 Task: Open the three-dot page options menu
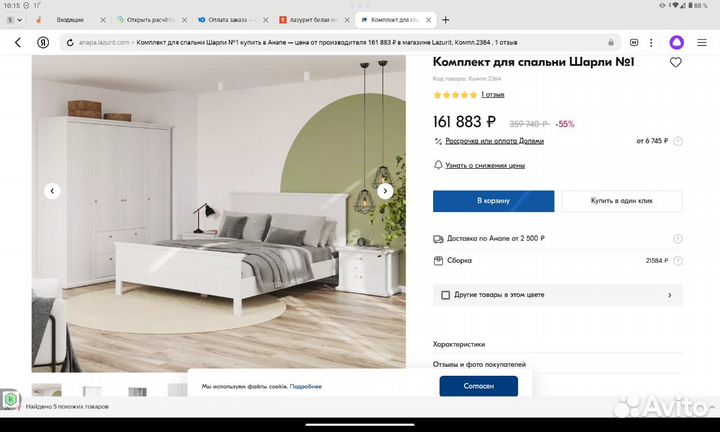pyautogui.click(x=651, y=43)
